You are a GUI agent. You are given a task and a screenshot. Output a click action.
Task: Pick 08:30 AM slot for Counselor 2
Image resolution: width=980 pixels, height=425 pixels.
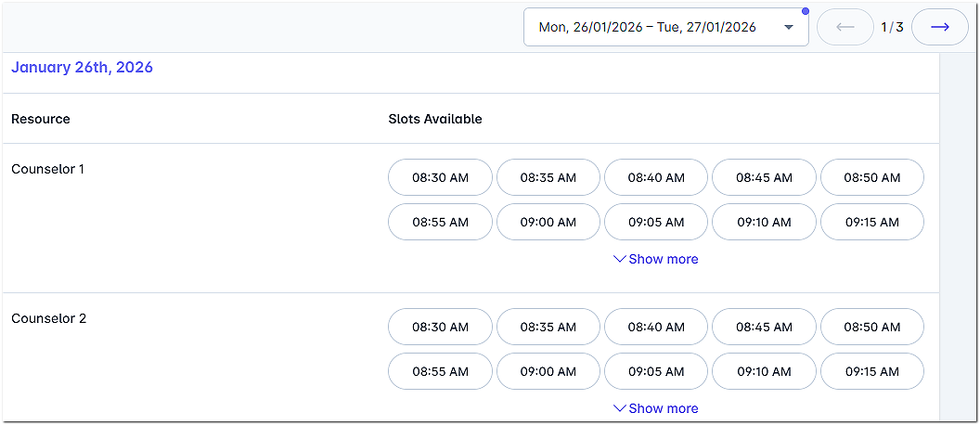[x=440, y=327]
